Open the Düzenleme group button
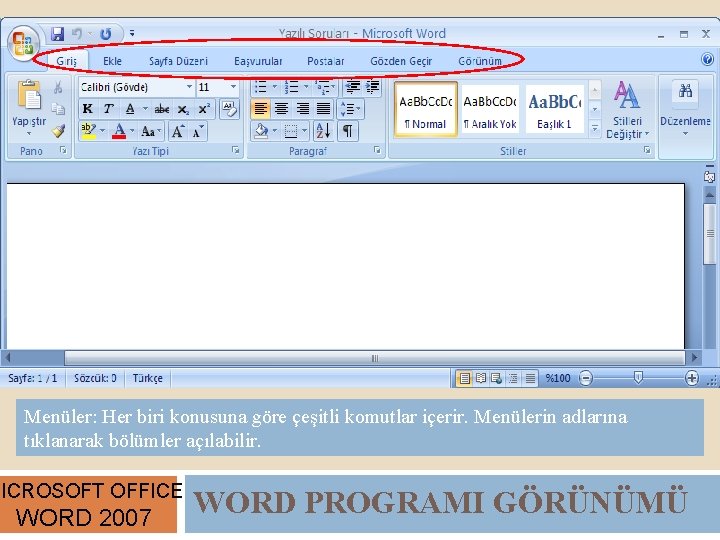The height and width of the screenshot is (540, 720). coord(685,109)
